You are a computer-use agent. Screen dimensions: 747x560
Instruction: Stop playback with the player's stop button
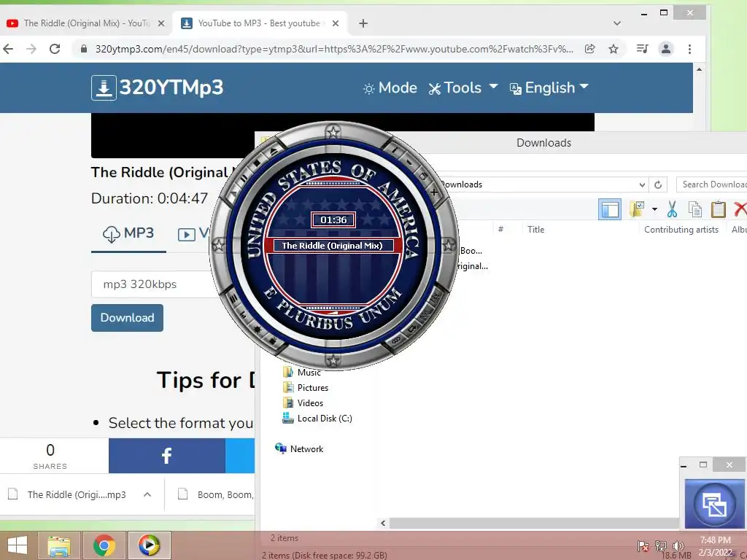[258, 163]
